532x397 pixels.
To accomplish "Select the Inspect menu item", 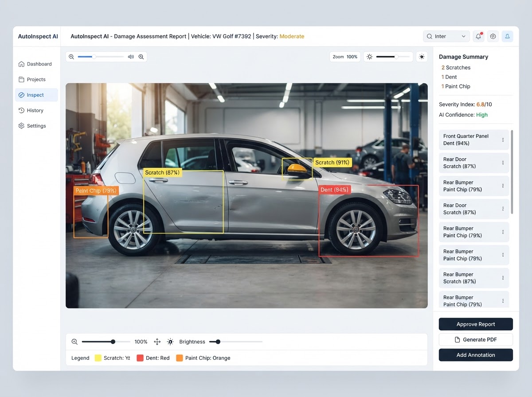I will 36,95.
